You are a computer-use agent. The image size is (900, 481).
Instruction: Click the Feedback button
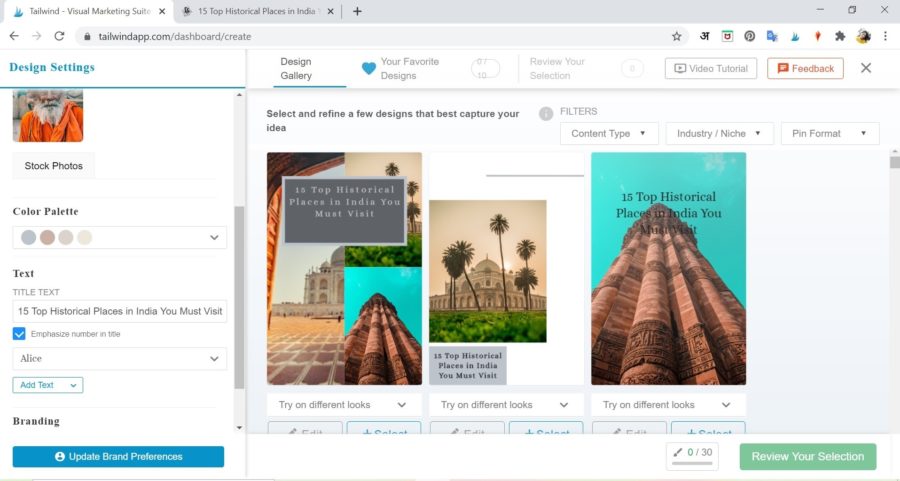click(805, 68)
